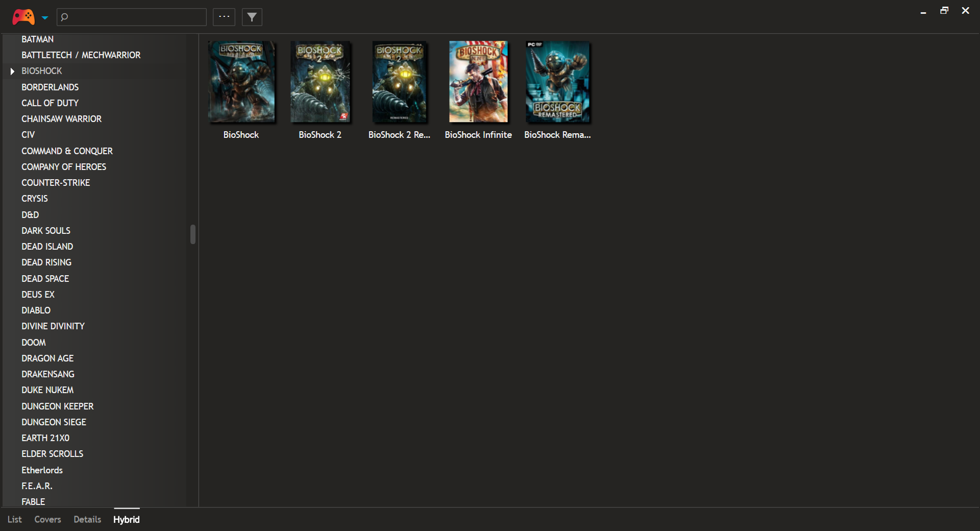This screenshot has height=531, width=980.
Task: Select the BioShock cover thumbnail
Action: pyautogui.click(x=241, y=82)
